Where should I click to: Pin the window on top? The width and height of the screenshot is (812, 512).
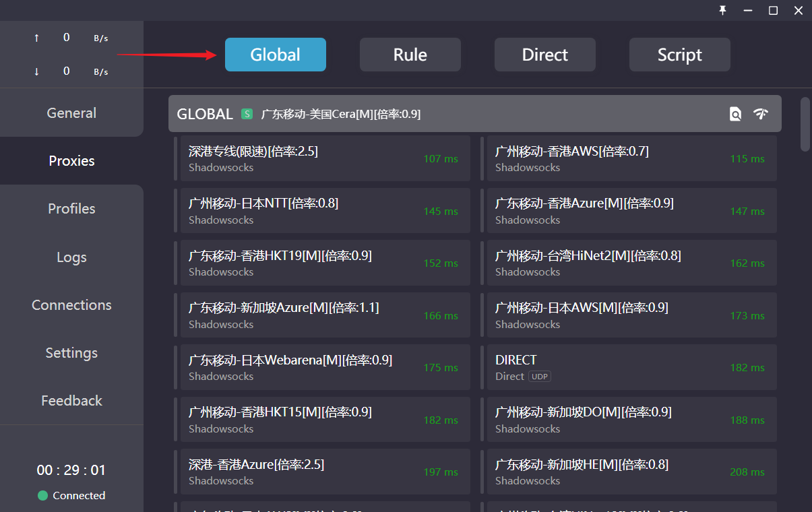click(723, 10)
